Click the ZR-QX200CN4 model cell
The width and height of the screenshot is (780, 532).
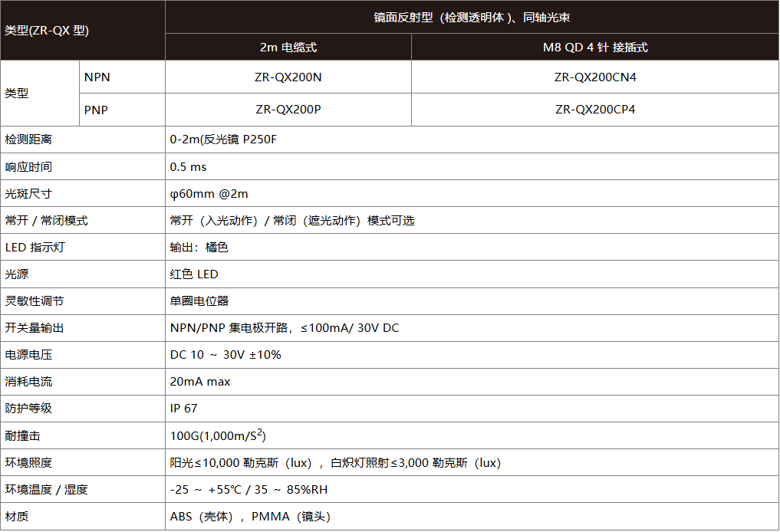[595, 77]
